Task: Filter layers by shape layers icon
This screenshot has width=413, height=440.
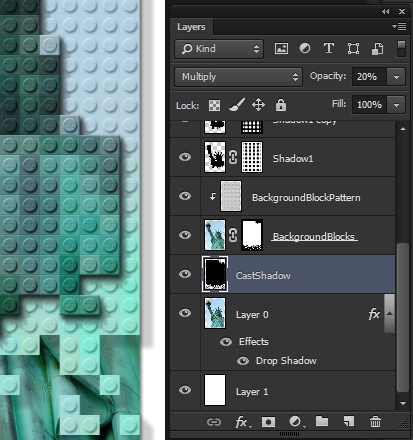Action: 353,49
